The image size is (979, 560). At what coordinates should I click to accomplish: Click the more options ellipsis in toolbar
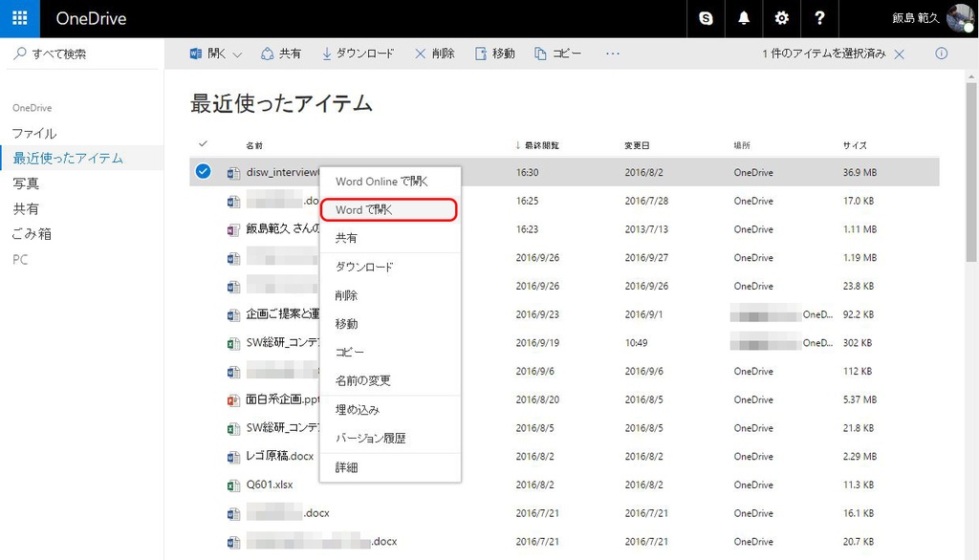(613, 54)
